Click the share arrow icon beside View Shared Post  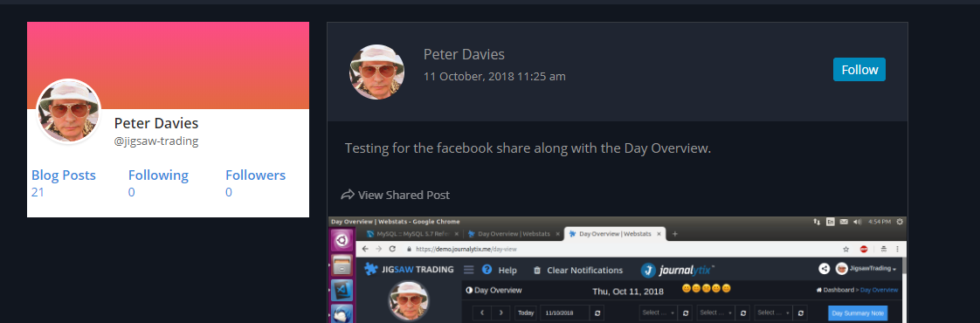[348, 195]
